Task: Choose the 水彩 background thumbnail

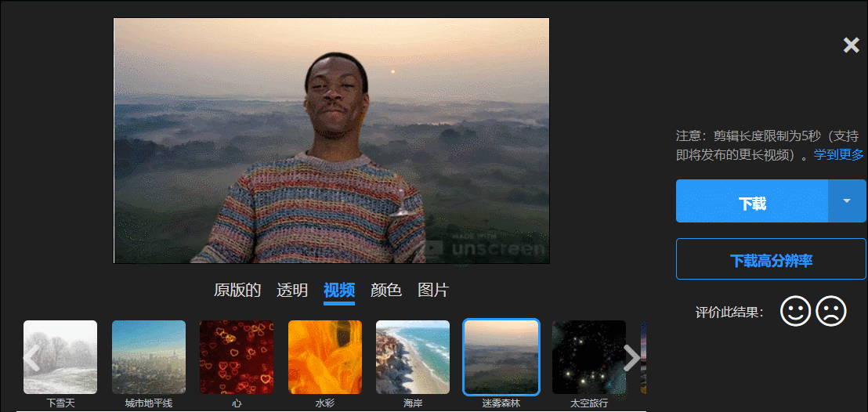Action: pyautogui.click(x=325, y=357)
